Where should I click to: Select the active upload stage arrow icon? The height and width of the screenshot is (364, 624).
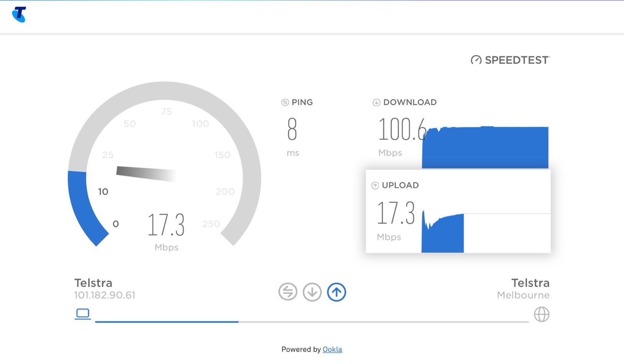(x=337, y=292)
